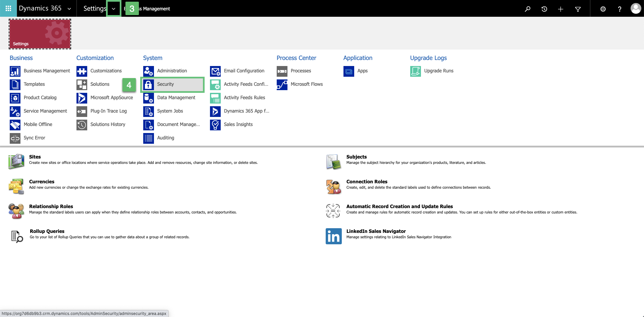Open the Solutions icon

pyautogui.click(x=82, y=85)
